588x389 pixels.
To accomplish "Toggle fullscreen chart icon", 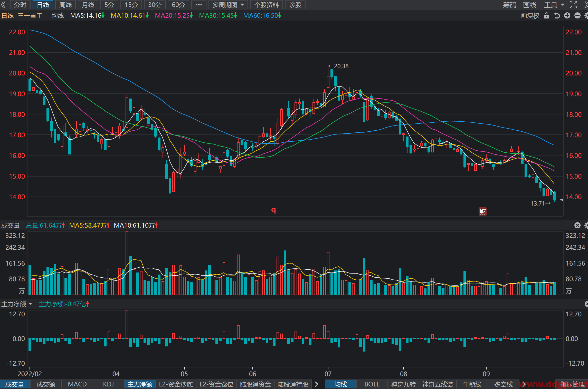I will (x=573, y=5).
